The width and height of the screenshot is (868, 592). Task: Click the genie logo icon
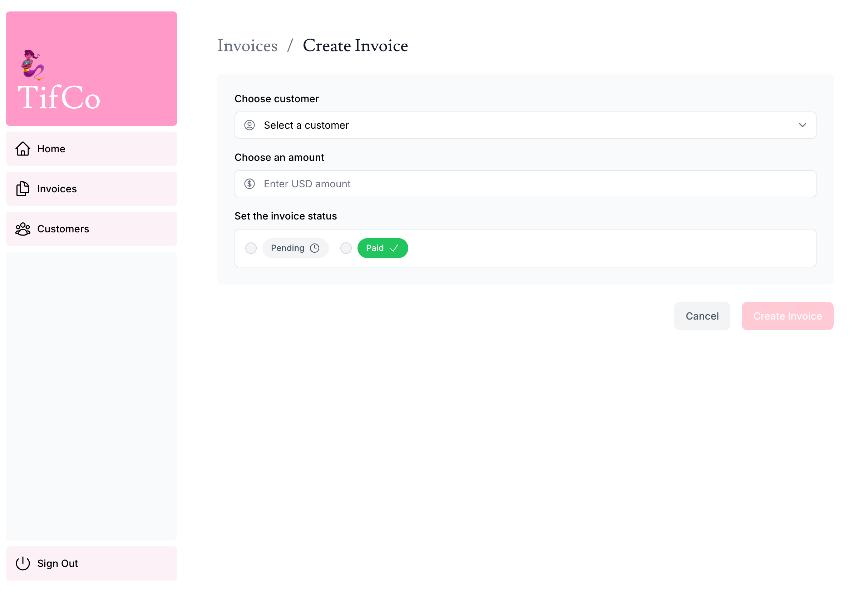point(33,65)
